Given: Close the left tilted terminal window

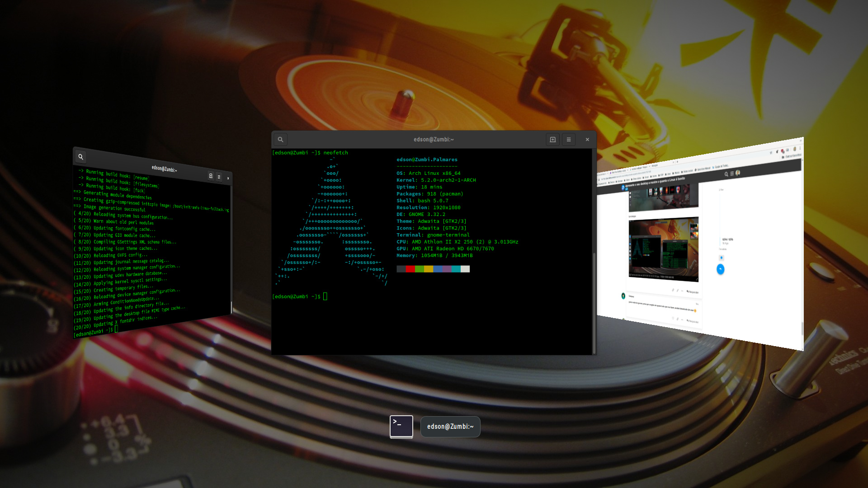Looking at the screenshot, I should (228, 178).
